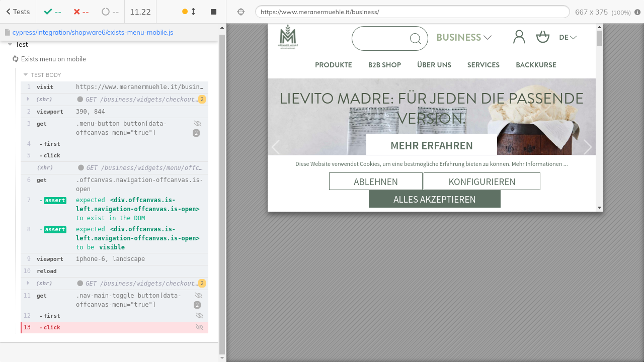The image size is (644, 362).
Task: Expand the first xhr request group
Action: click(x=28, y=99)
